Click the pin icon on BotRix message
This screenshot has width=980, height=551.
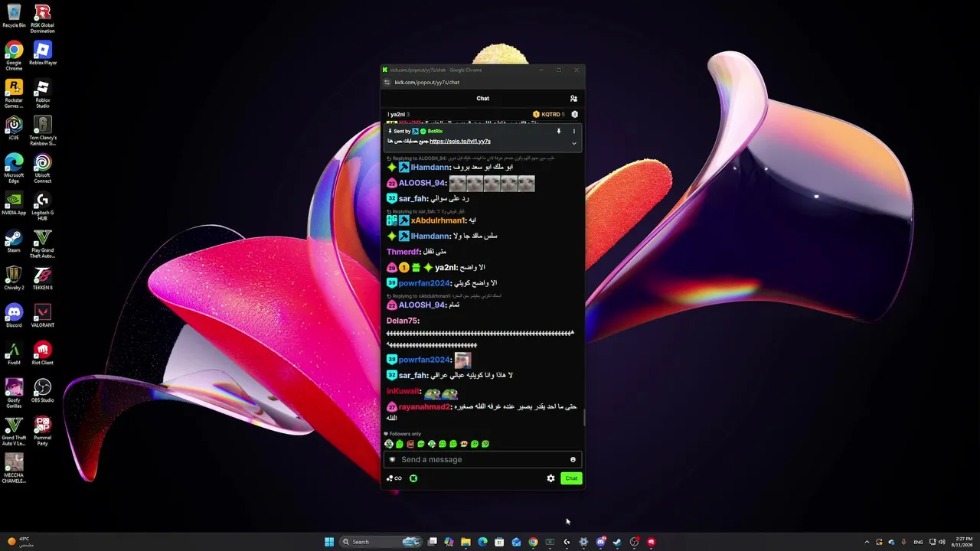(559, 131)
